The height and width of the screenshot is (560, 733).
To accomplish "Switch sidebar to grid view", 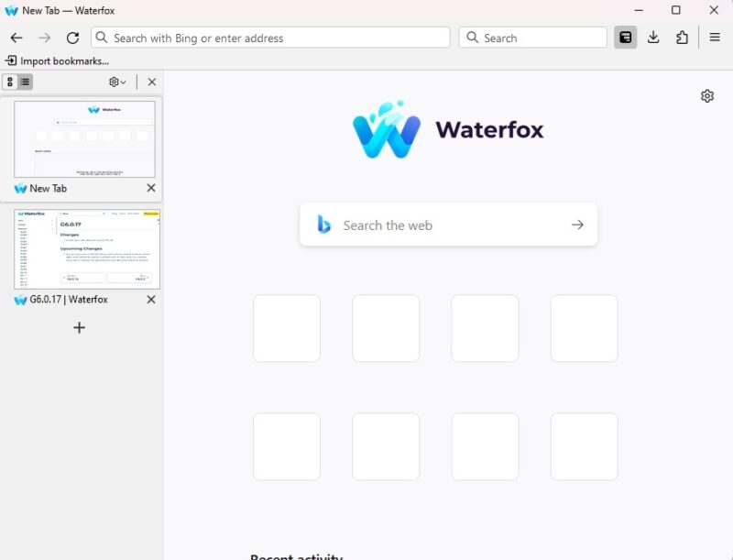I will click(x=10, y=82).
